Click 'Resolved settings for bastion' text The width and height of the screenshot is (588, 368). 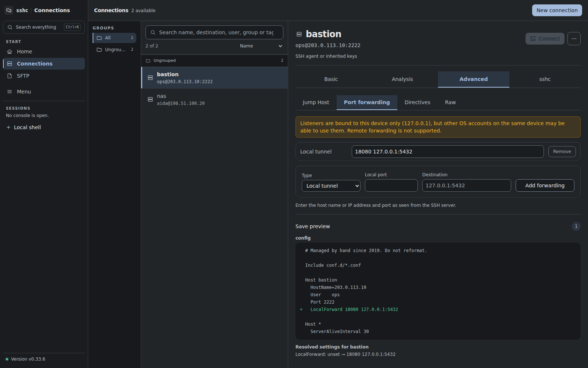pyautogui.click(x=332, y=347)
